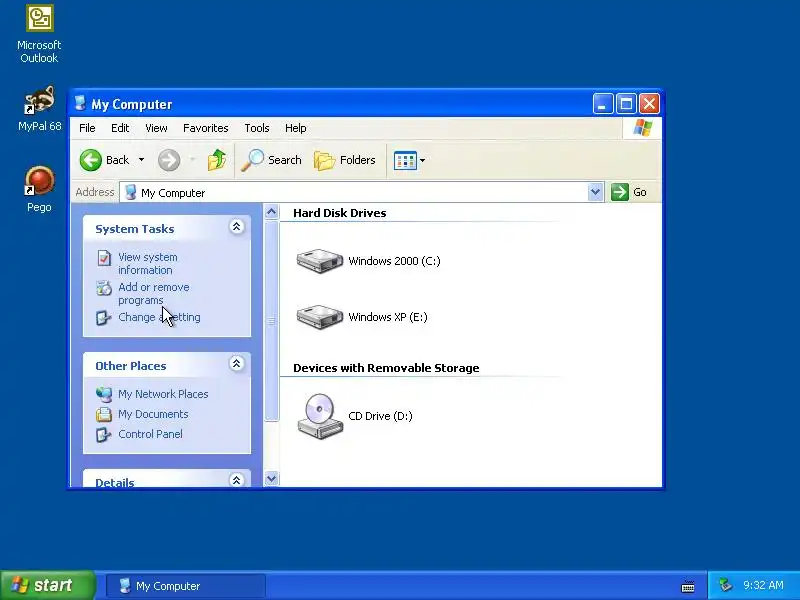Image resolution: width=800 pixels, height=600 pixels.
Task: Open the Microsoft Outlook desktop icon
Action: [39, 34]
